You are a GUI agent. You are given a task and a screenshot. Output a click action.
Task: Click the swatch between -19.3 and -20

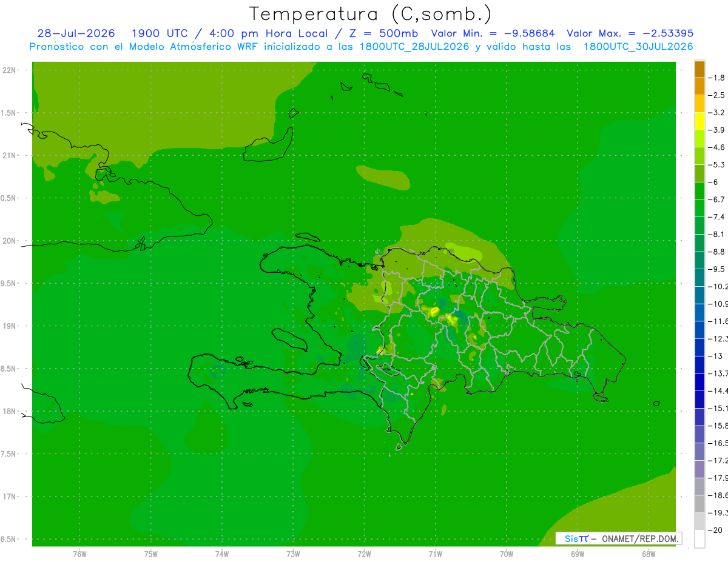pyautogui.click(x=699, y=521)
